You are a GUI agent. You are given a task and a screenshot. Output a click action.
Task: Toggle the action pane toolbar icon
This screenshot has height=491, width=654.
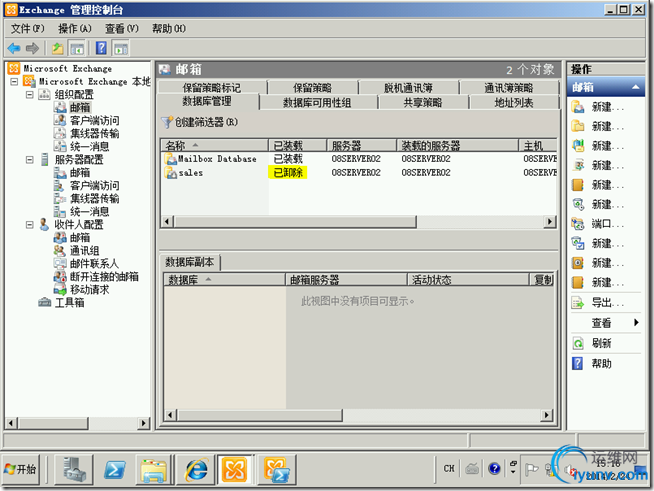pyautogui.click(x=121, y=48)
